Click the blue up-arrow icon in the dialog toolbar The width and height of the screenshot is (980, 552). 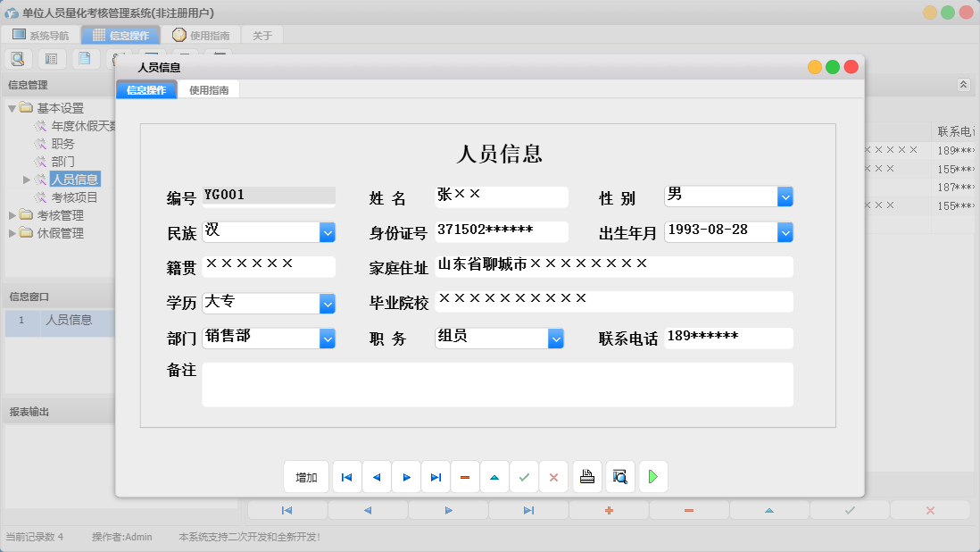[494, 476]
